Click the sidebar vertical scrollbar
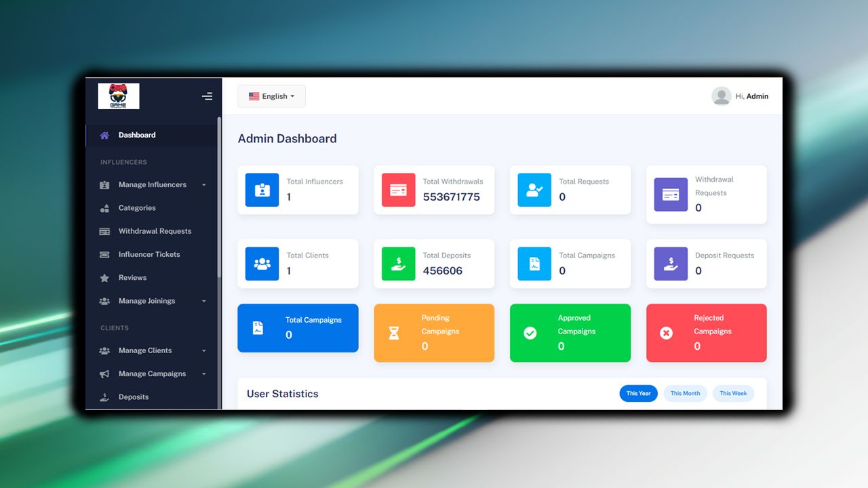 tap(219, 197)
